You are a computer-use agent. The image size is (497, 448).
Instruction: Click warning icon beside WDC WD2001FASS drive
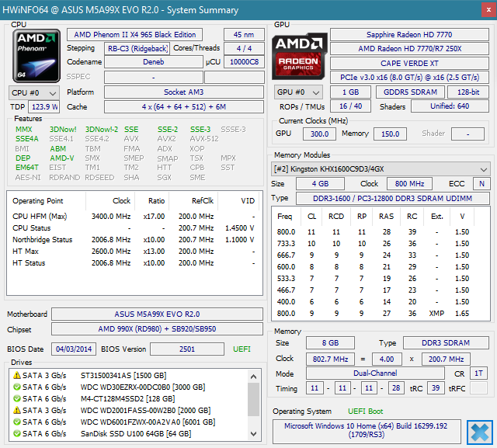coord(17,410)
